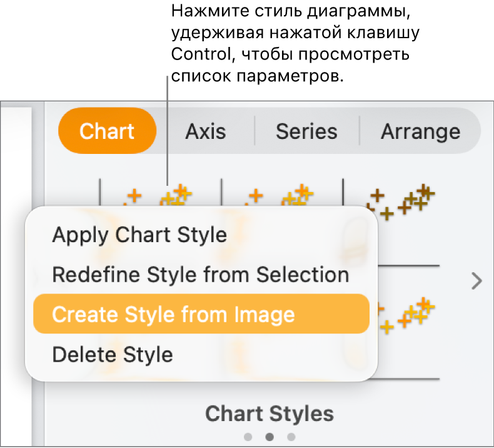Click the middle chart styles page dot
Image resolution: width=494 pixels, height=448 pixels.
pos(270,437)
